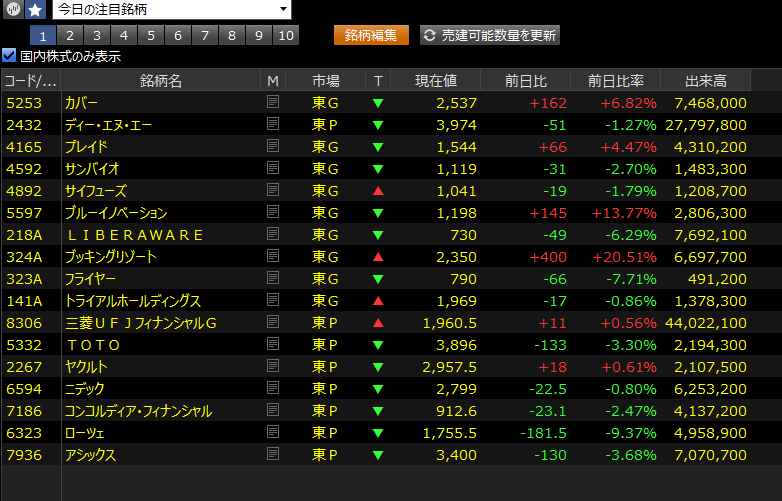Switch to watchlist page tab 10
This screenshot has height=501, width=782.
(x=286, y=35)
